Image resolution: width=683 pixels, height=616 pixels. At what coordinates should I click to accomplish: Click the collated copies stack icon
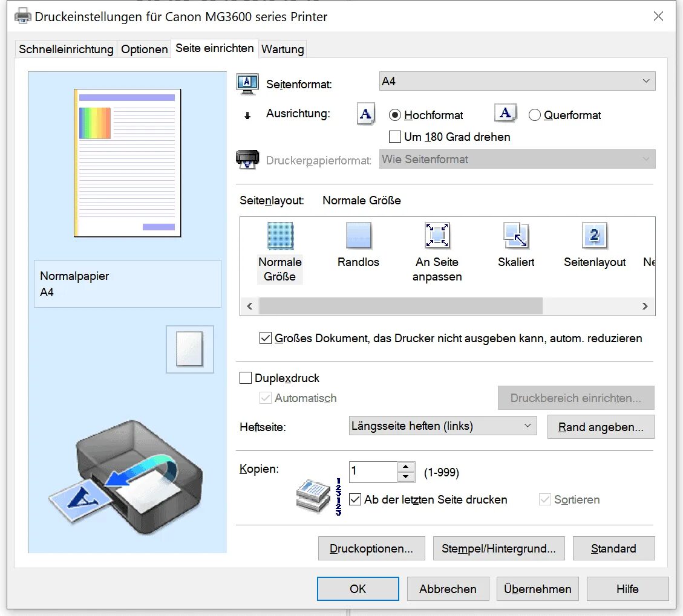click(313, 496)
